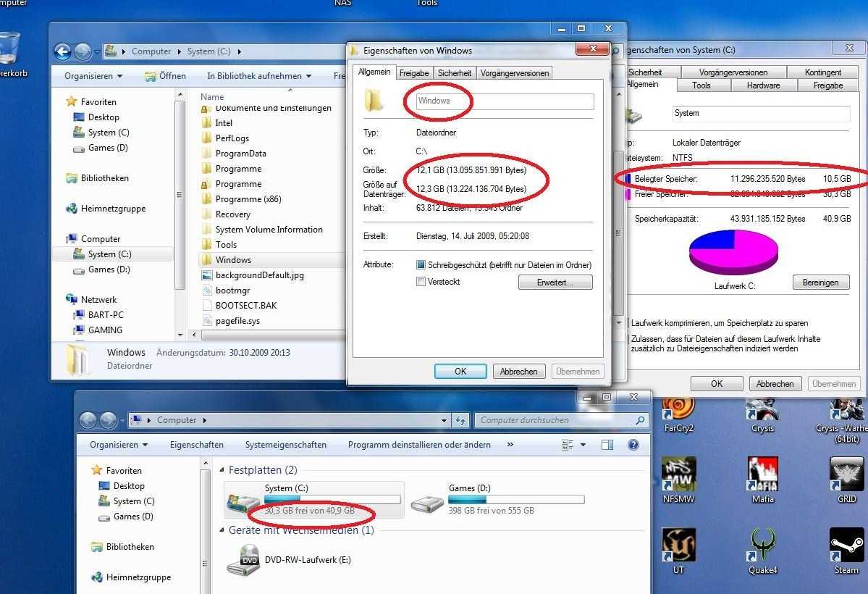Screen dimensions: 868x594
Task: Click the Laufwerk C: pie chart
Action: pyautogui.click(x=733, y=252)
